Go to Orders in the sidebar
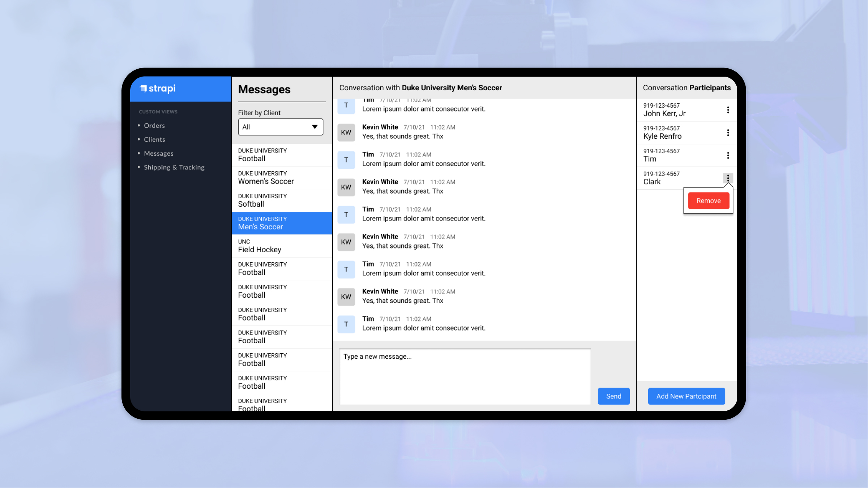 tap(154, 126)
